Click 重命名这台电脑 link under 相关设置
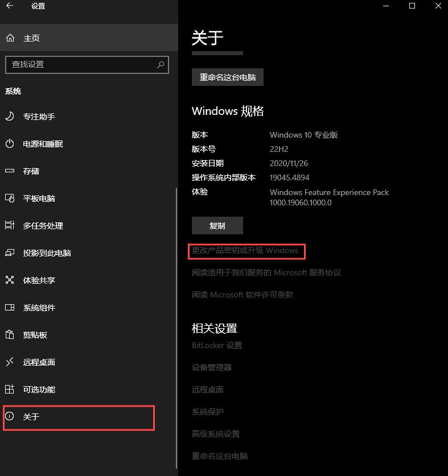Viewport: 448px width, 476px height. [x=220, y=456]
